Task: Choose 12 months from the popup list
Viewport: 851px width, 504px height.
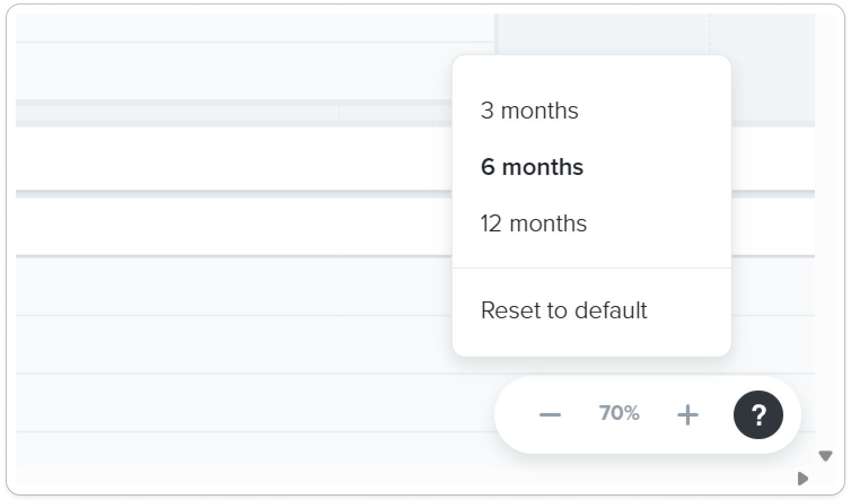Action: click(x=533, y=223)
